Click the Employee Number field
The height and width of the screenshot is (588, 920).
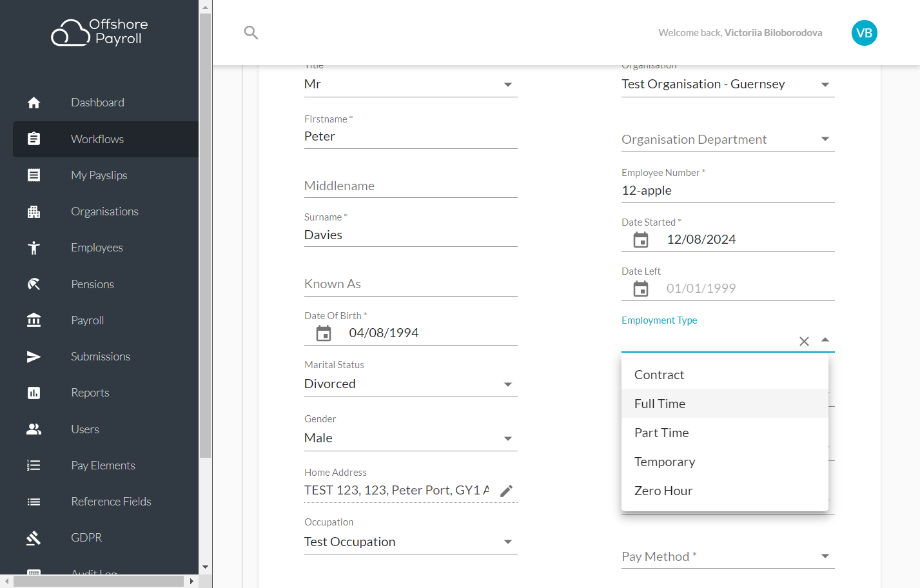tap(728, 191)
